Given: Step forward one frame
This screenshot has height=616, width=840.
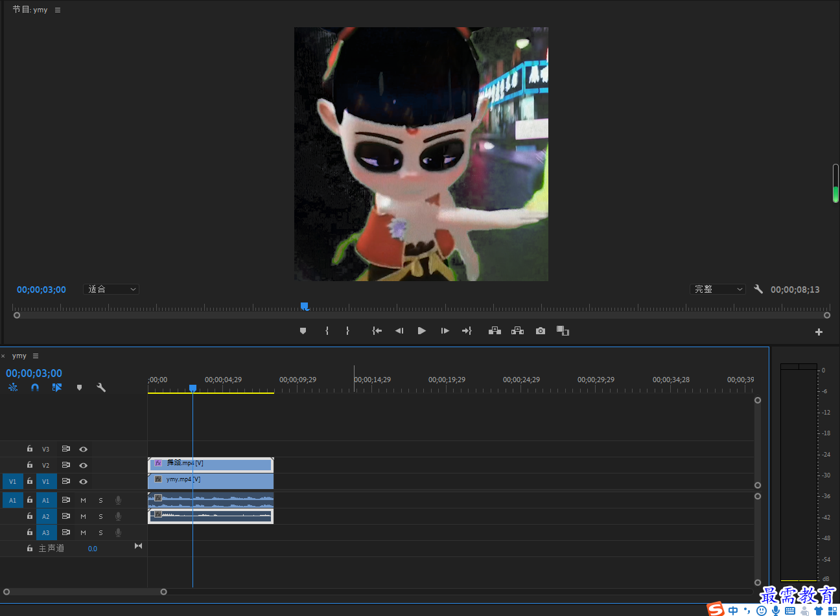Looking at the screenshot, I should point(445,331).
